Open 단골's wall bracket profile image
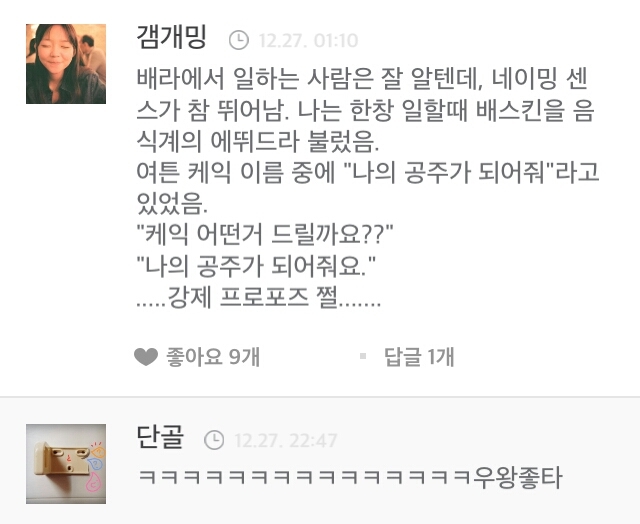The image size is (640, 524). pyautogui.click(x=66, y=464)
